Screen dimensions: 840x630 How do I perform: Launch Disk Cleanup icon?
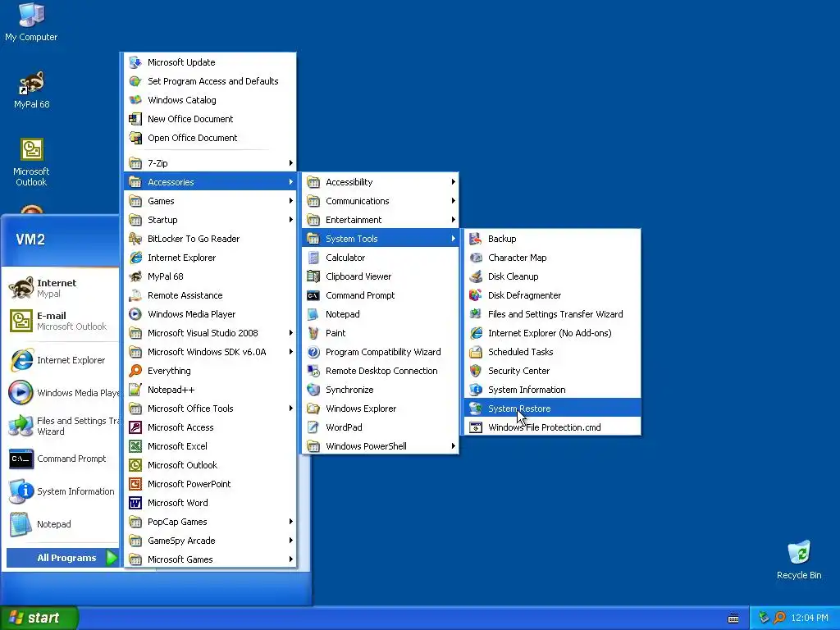point(475,276)
